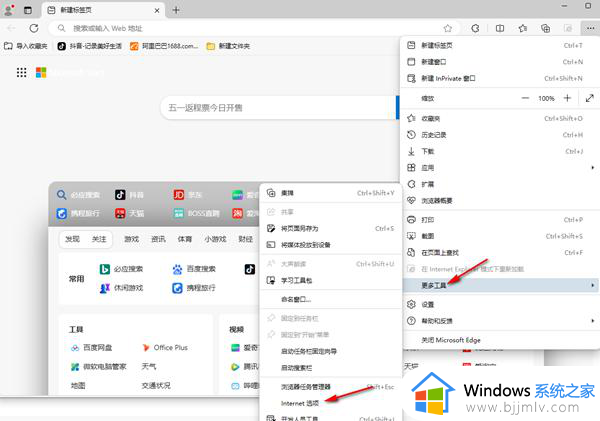Click the 将媒体投放到设备 cast icon
This screenshot has height=421, width=600.
coord(271,245)
